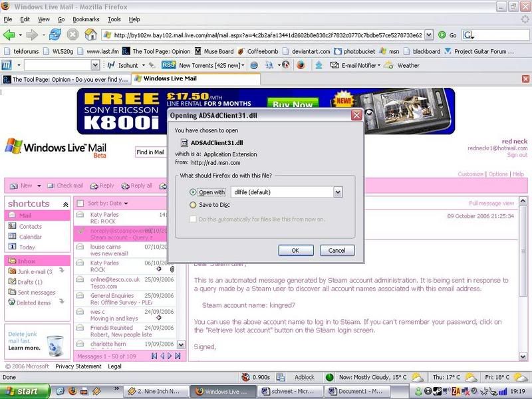The image size is (532, 399).
Task: Open the Calendar shortcut
Action: (x=30, y=237)
